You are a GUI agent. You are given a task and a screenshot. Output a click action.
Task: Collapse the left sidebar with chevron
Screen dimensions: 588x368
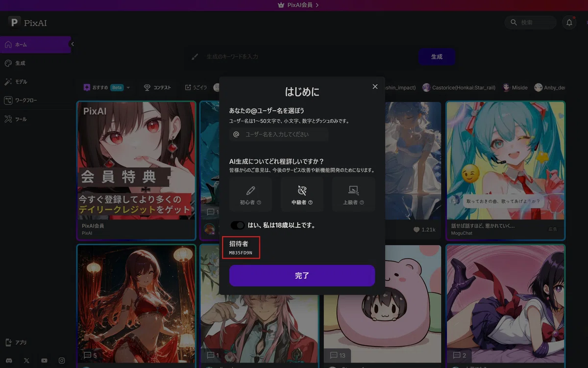pyautogui.click(x=73, y=44)
